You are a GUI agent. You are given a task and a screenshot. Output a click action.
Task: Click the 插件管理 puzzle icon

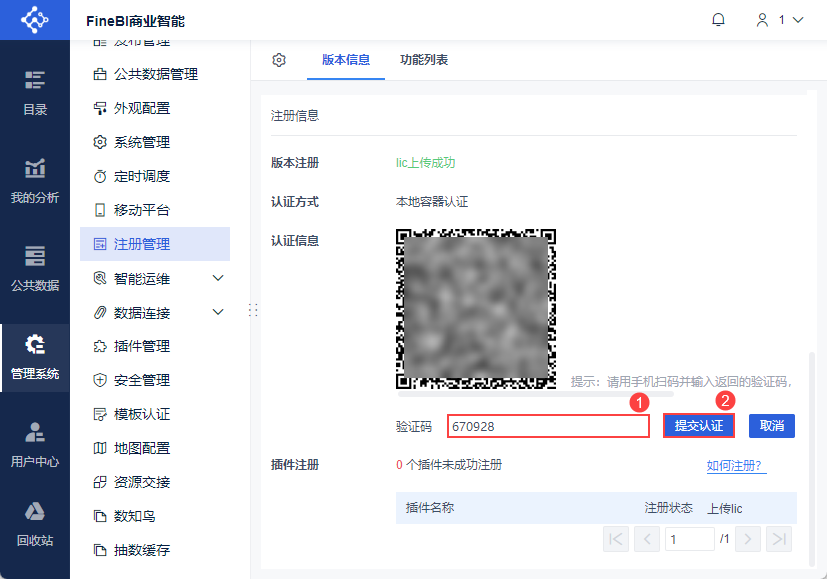click(100, 346)
